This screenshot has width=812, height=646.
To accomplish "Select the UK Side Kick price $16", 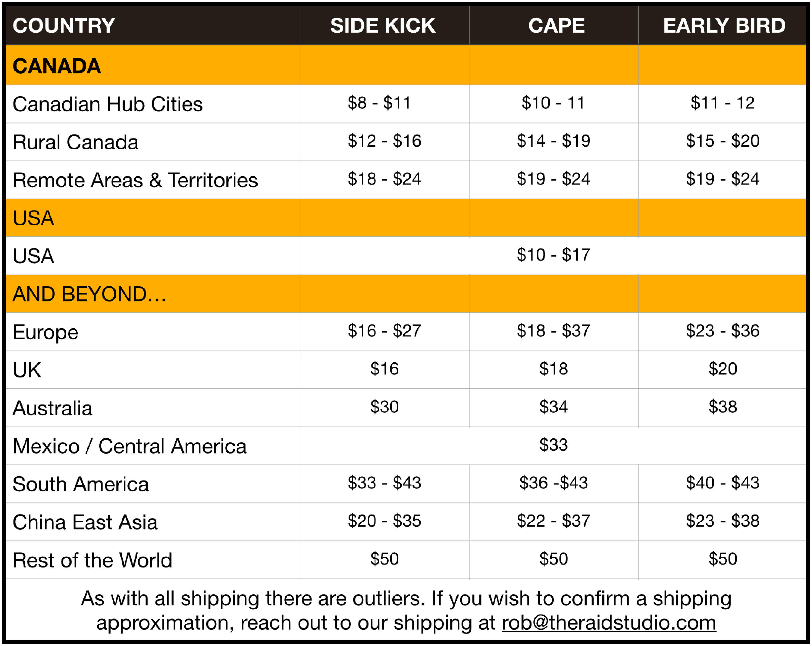I will click(x=384, y=369).
